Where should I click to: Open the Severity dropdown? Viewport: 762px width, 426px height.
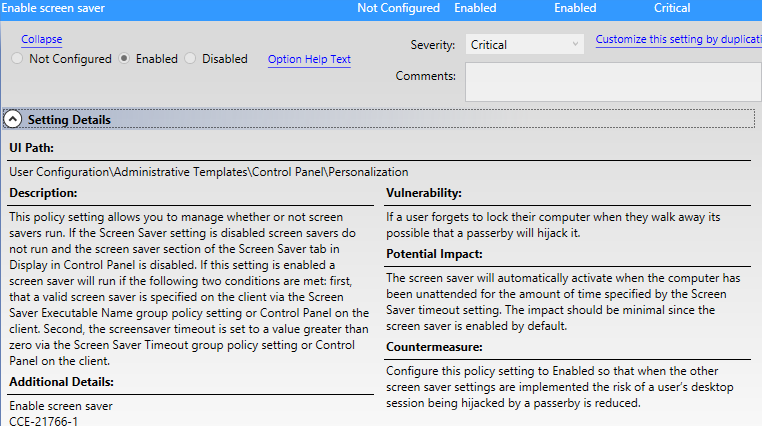coord(524,44)
